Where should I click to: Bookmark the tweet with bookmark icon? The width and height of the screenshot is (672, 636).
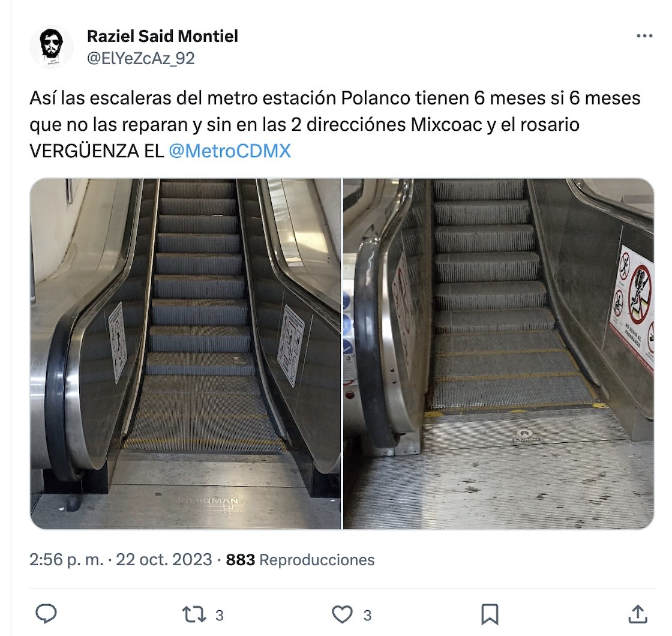[490, 614]
